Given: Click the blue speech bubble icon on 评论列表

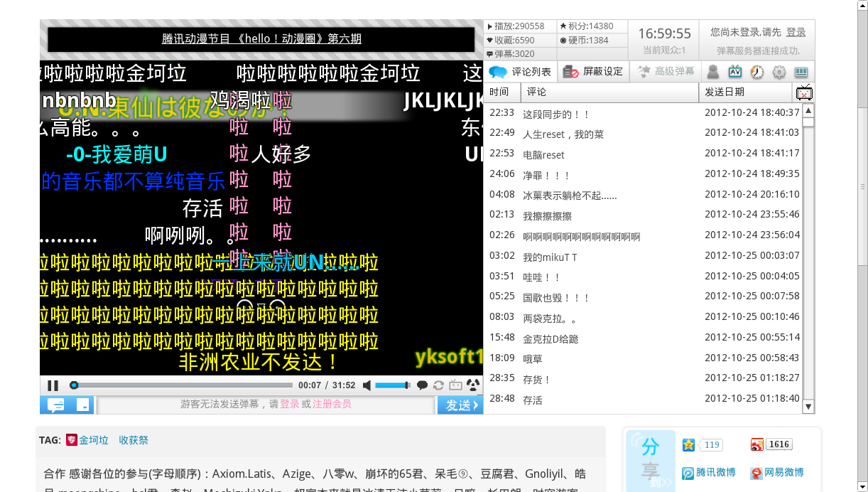Looking at the screenshot, I should coord(498,72).
